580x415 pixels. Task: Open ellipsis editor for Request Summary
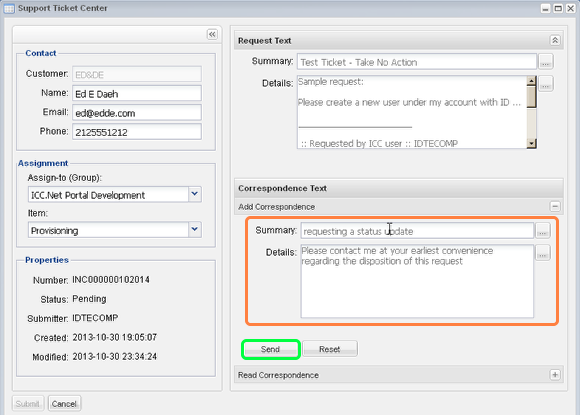click(545, 62)
